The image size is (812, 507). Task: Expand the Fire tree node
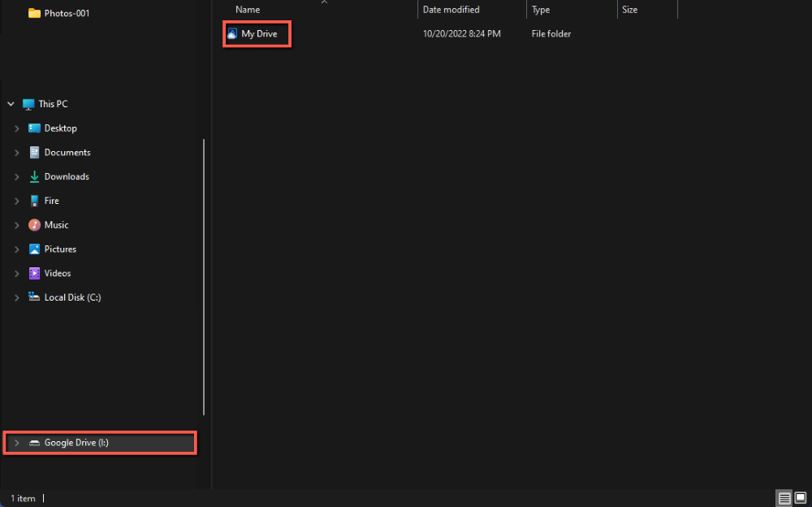[x=16, y=201]
